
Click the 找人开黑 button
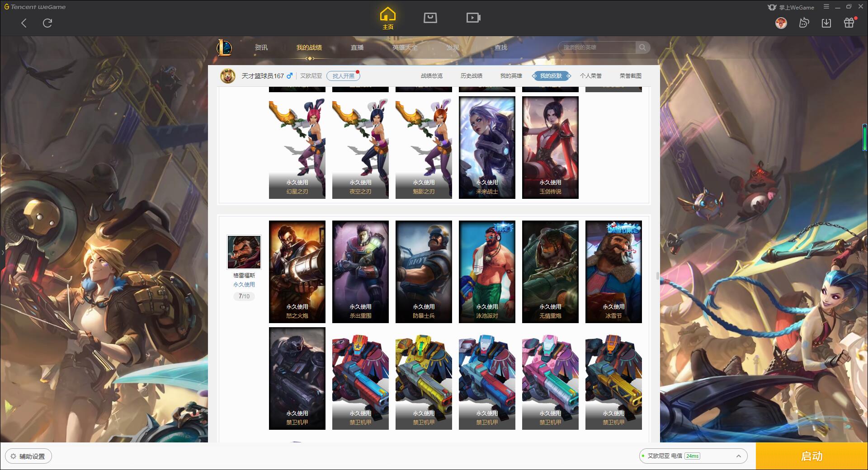pos(343,76)
